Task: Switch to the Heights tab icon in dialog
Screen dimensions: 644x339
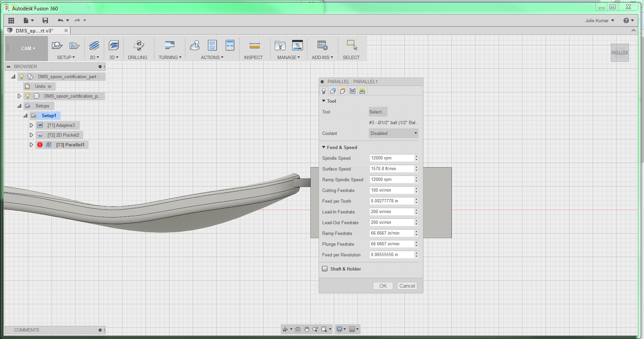Action: [x=342, y=91]
